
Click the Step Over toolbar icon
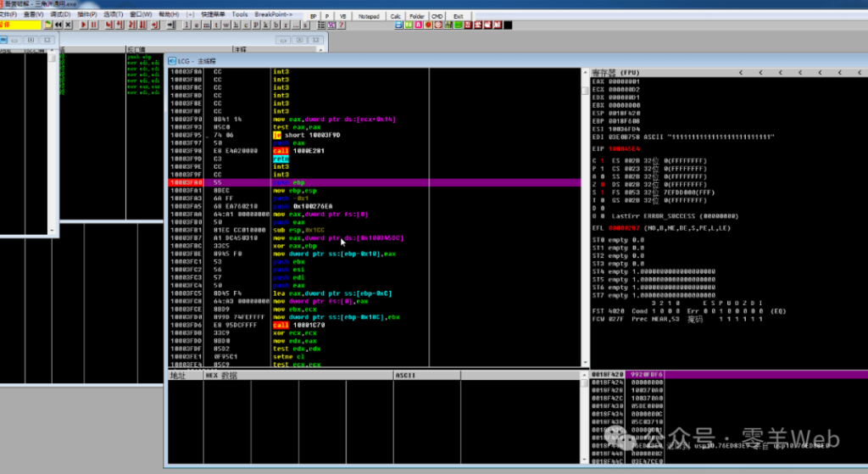[x=120, y=25]
